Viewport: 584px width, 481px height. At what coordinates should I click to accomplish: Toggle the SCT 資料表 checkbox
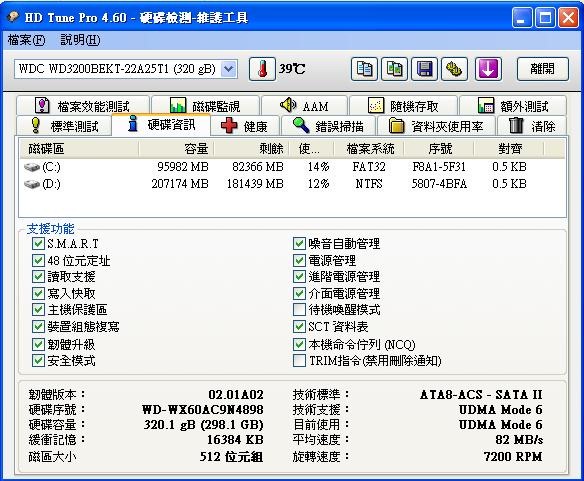tap(299, 326)
